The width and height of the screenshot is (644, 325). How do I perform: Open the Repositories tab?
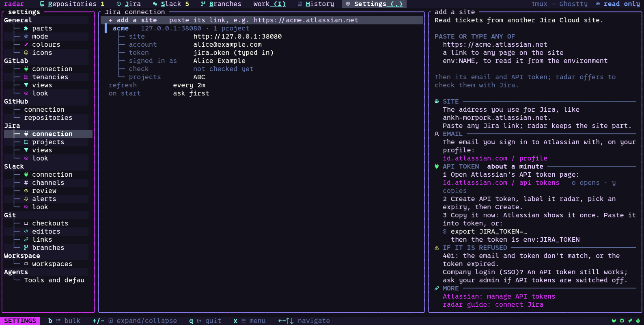coord(72,4)
